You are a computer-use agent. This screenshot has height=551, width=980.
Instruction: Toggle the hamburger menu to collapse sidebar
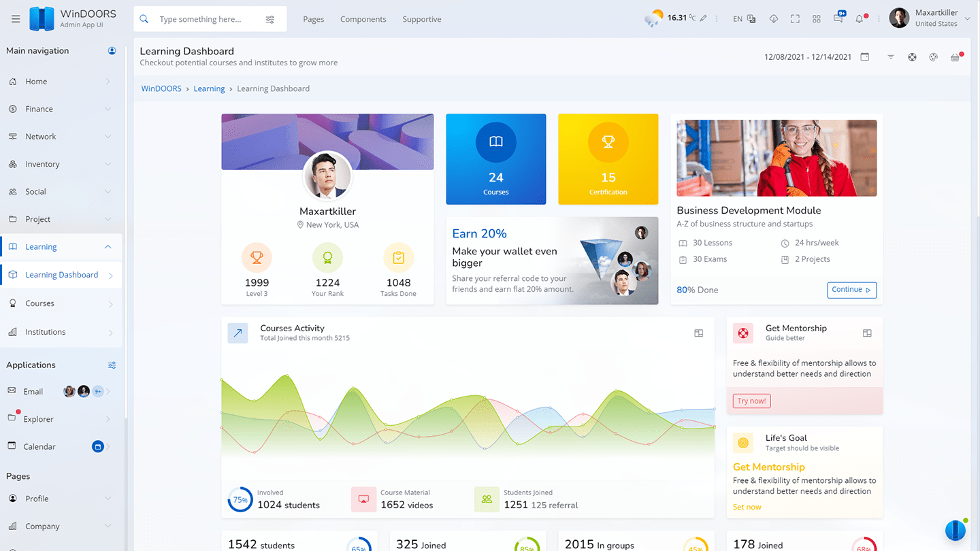16,19
